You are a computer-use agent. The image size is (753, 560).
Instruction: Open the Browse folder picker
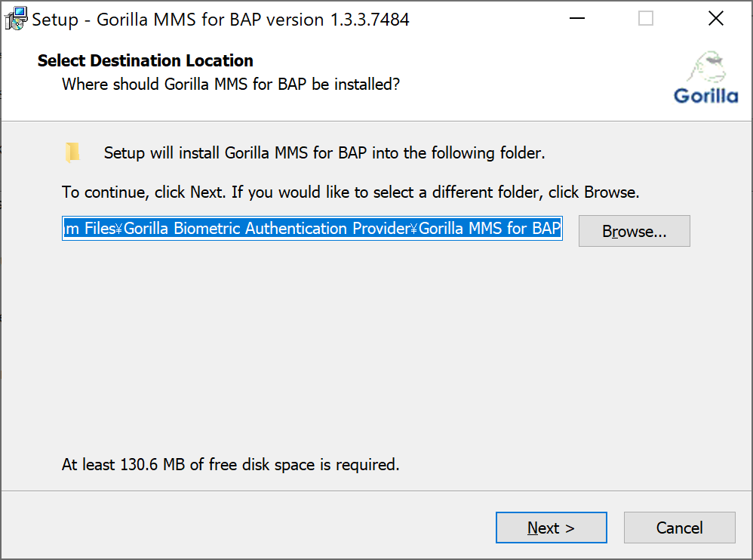(634, 231)
